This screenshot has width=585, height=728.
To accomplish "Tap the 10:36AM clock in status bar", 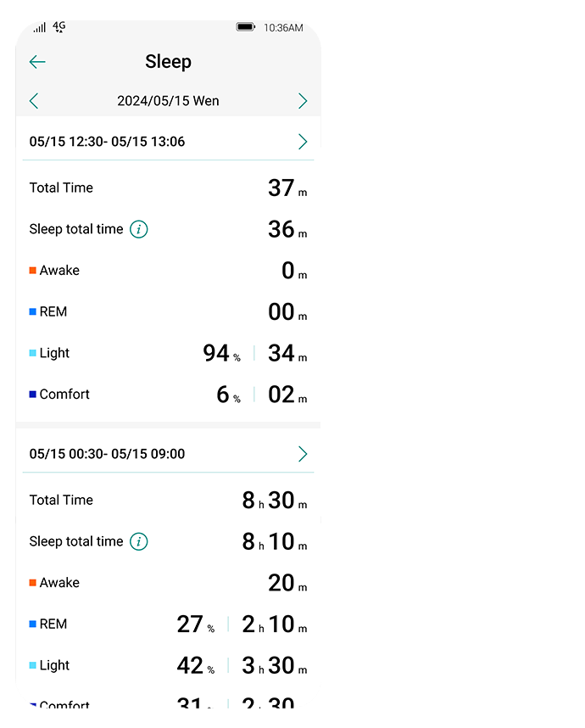I will click(x=283, y=28).
